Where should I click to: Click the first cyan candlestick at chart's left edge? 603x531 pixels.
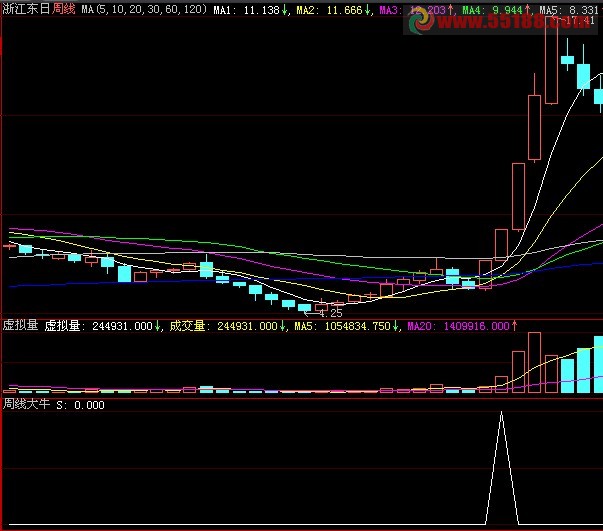[26, 249]
